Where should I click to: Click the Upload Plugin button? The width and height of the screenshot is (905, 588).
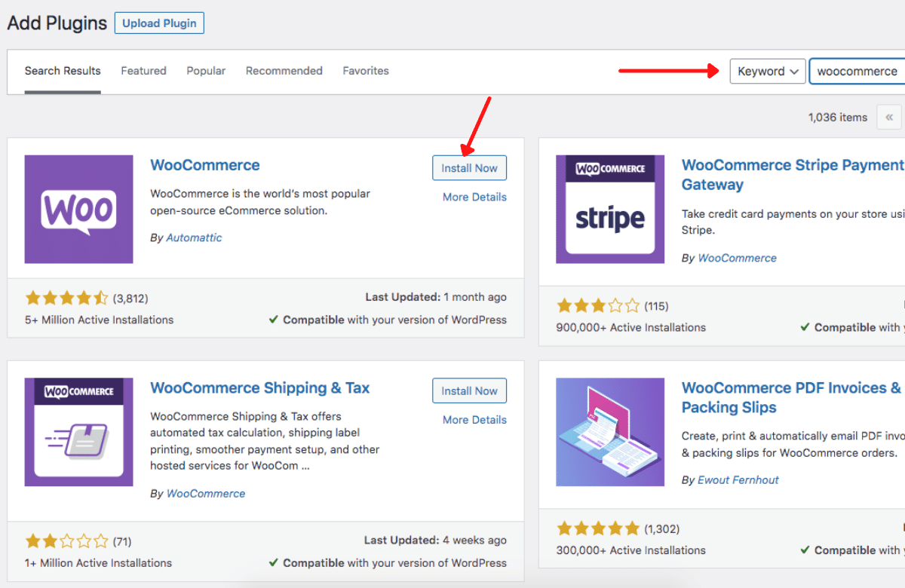(159, 23)
